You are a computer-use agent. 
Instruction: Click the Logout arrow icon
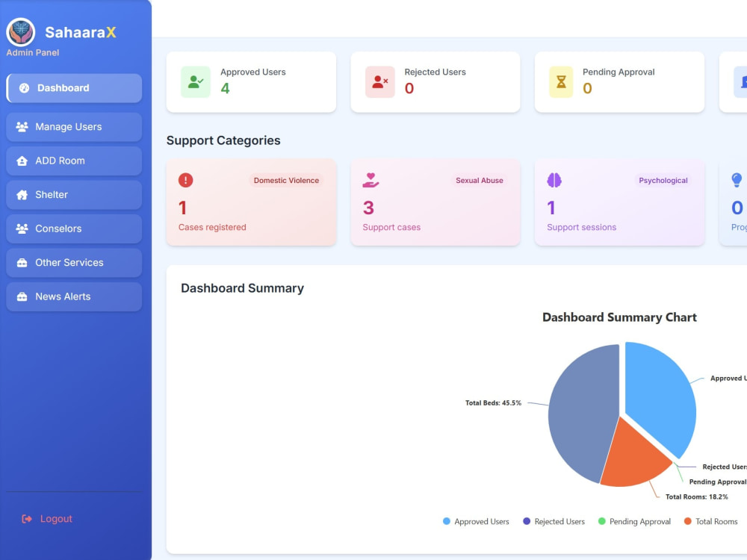[27, 519]
